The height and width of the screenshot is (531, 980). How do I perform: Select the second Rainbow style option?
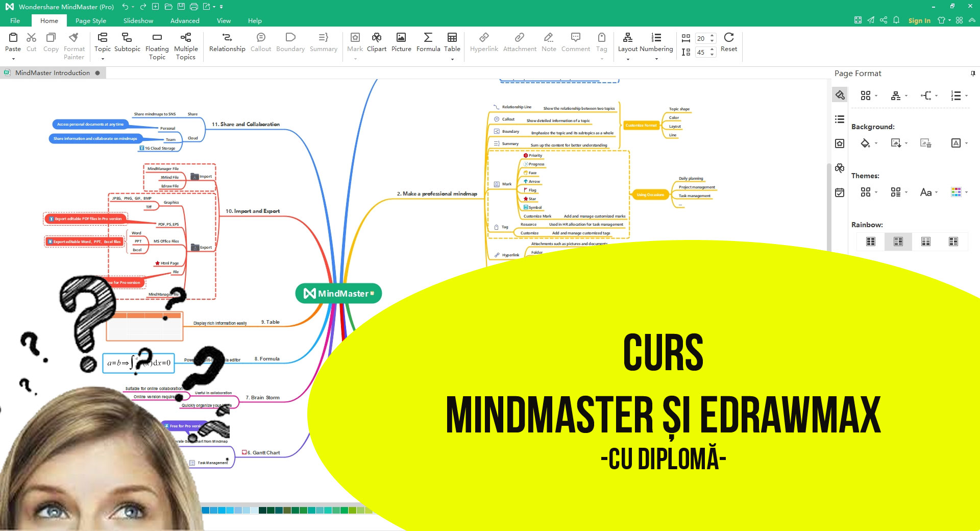898,242
